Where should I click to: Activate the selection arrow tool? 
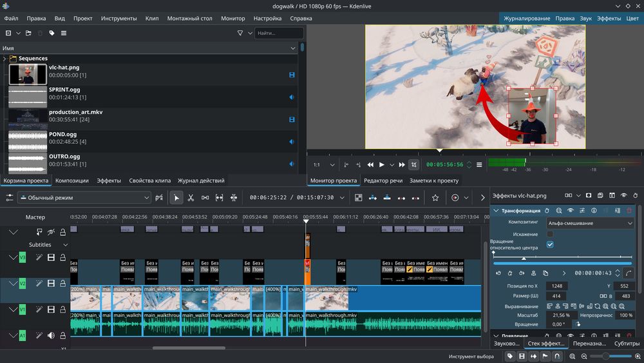click(x=176, y=198)
